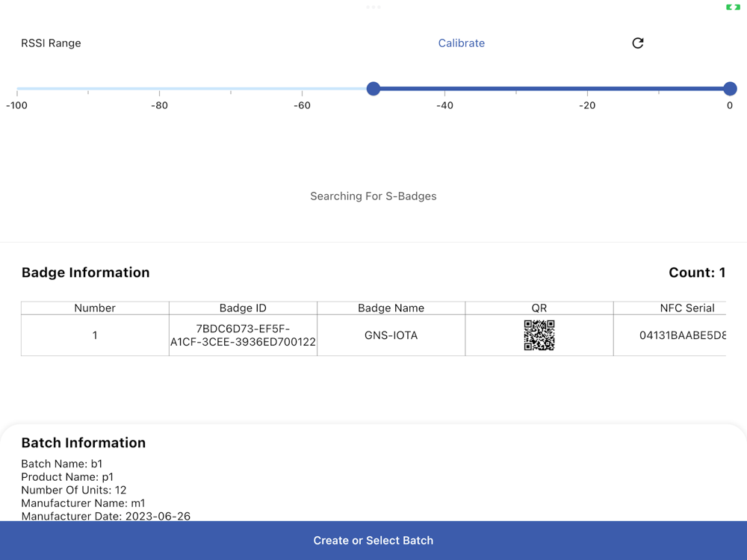Click the RSSI Range label
The width and height of the screenshot is (747, 560).
pyautogui.click(x=51, y=43)
